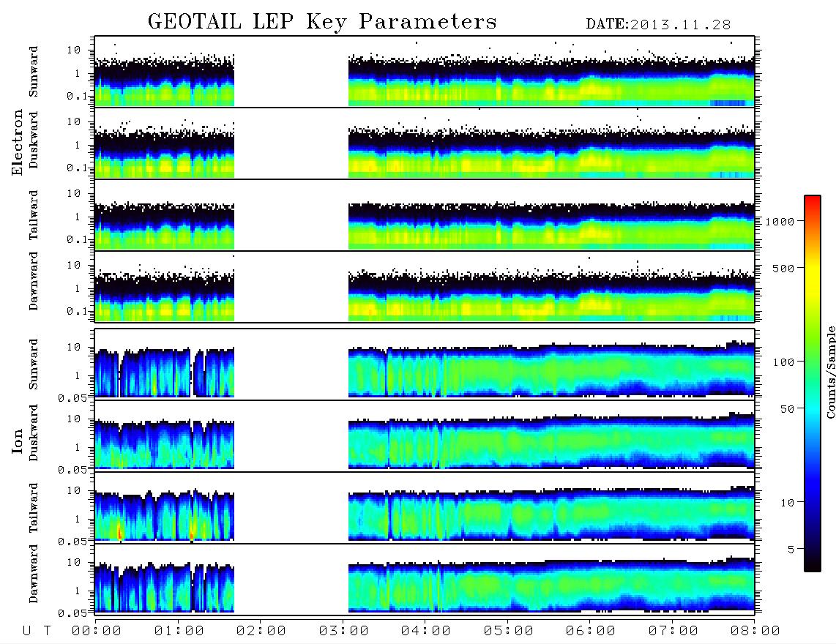
Task: Click the 08:00 time tick label
Action: (755, 632)
